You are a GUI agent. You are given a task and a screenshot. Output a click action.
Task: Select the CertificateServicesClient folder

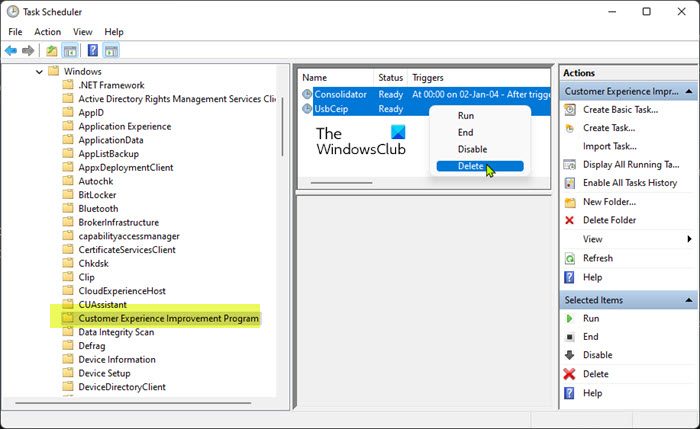pyautogui.click(x=127, y=250)
